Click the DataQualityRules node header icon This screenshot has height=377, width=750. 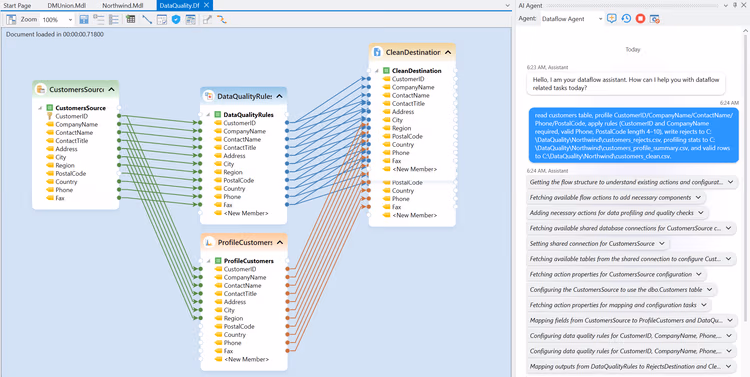(x=209, y=96)
